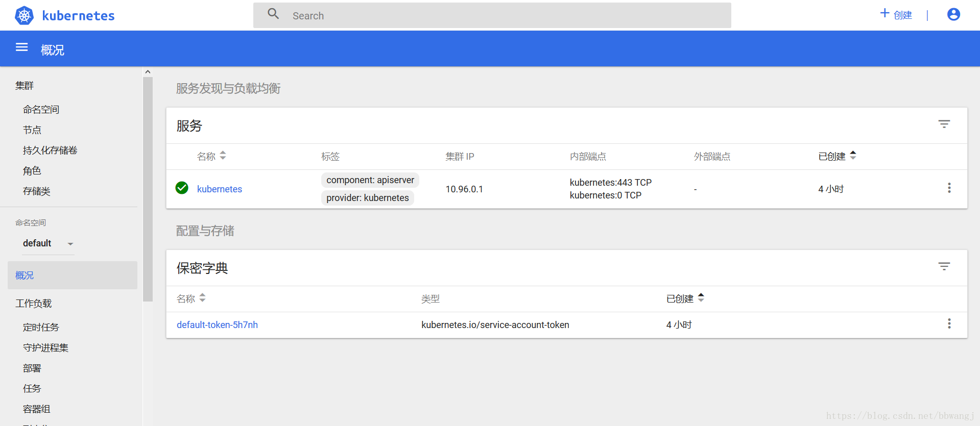Click the 服务发现与负载均衡 section heading
980x426 pixels.
tap(228, 88)
